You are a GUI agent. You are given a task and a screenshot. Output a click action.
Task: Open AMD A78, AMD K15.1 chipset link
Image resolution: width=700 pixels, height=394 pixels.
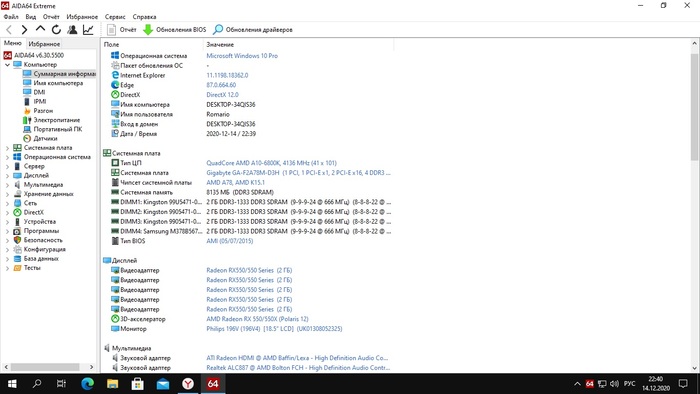tap(235, 182)
